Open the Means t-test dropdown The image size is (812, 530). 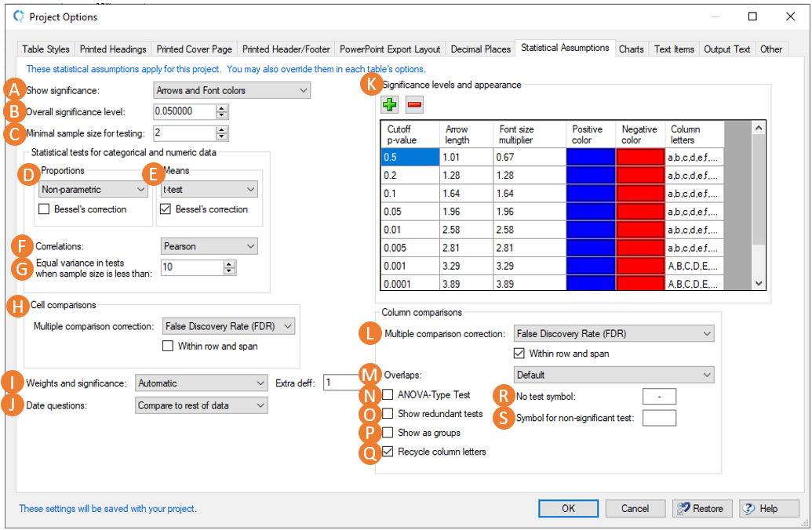point(209,190)
